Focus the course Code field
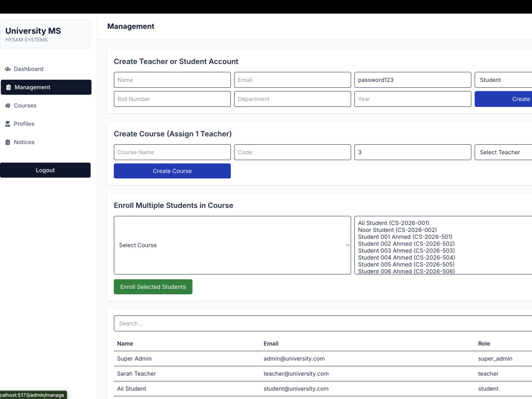 coord(293,152)
